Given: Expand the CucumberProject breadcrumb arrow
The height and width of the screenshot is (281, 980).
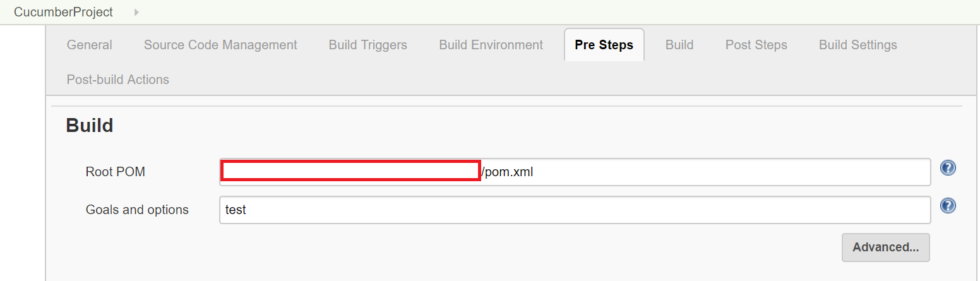Looking at the screenshot, I should pos(136,12).
